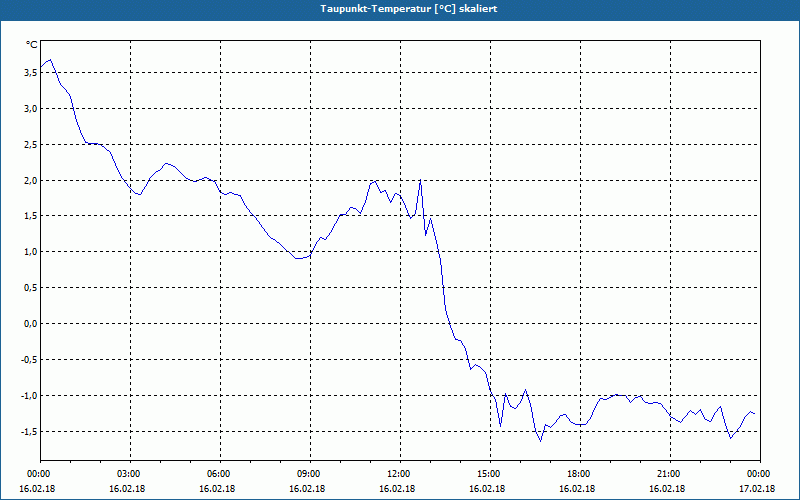Select the -1,0 y-axis value
This screenshot has height=500, width=800.
29,396
